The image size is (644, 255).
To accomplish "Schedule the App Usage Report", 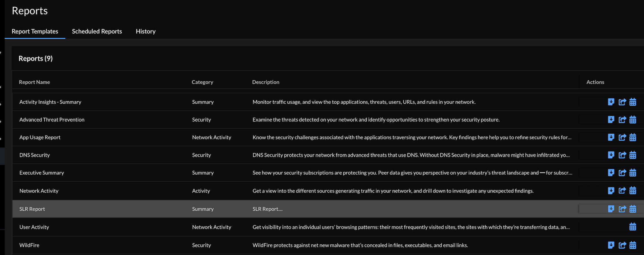I will (632, 137).
